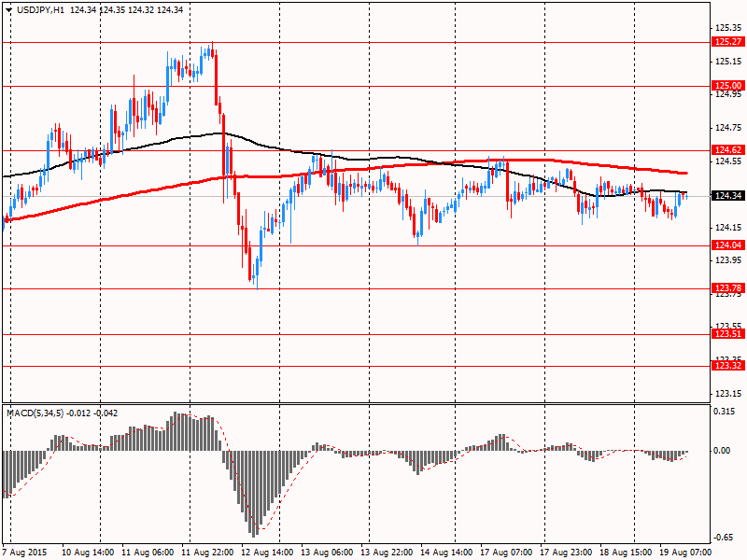Click the 11 Aug 22:00 time axis label
747x560 pixels.
coord(207,553)
